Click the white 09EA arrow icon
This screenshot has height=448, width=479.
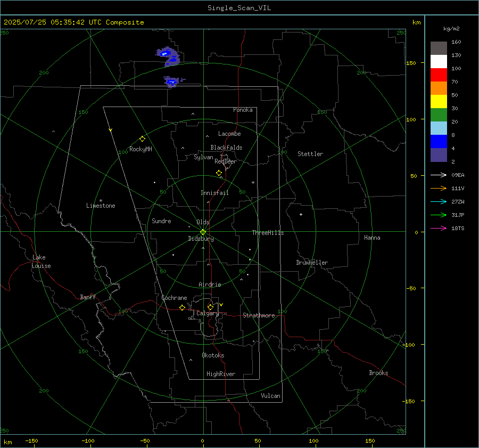coord(439,175)
